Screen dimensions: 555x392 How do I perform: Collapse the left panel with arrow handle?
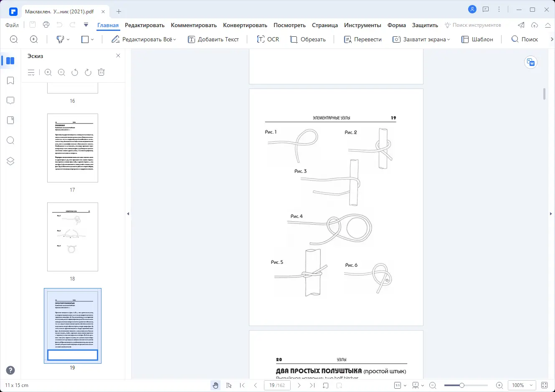pyautogui.click(x=128, y=214)
